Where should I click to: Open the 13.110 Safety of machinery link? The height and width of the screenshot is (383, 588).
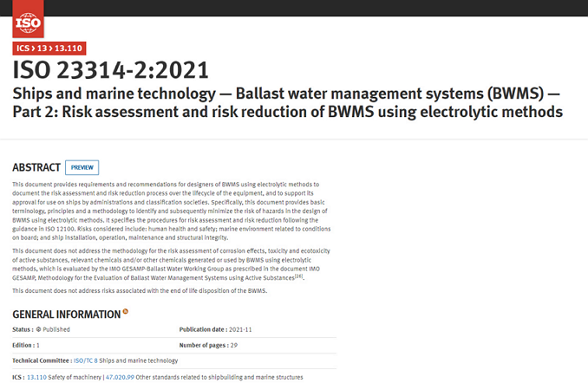coord(36,377)
